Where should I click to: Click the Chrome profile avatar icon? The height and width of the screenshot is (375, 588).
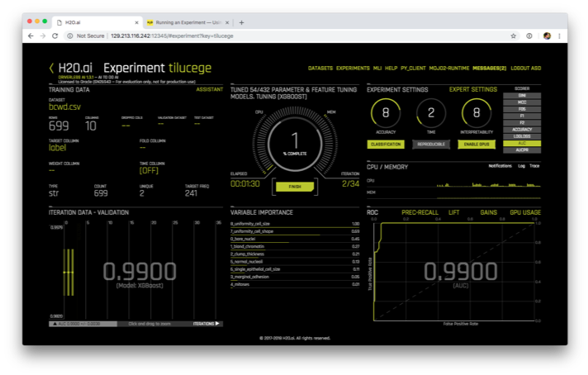coord(547,36)
